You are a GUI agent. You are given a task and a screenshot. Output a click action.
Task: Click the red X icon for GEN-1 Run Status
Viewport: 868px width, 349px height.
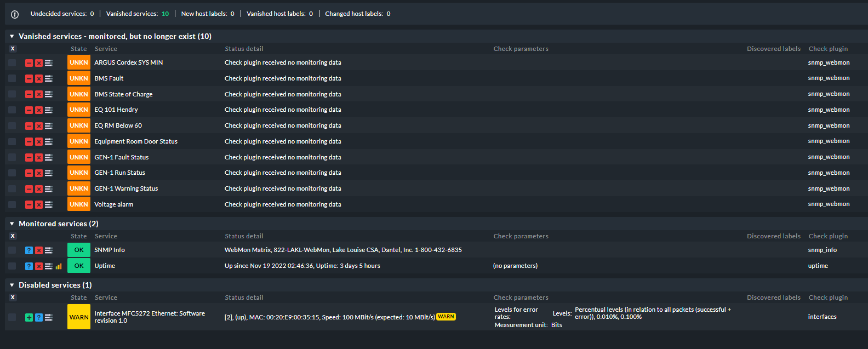(x=38, y=172)
